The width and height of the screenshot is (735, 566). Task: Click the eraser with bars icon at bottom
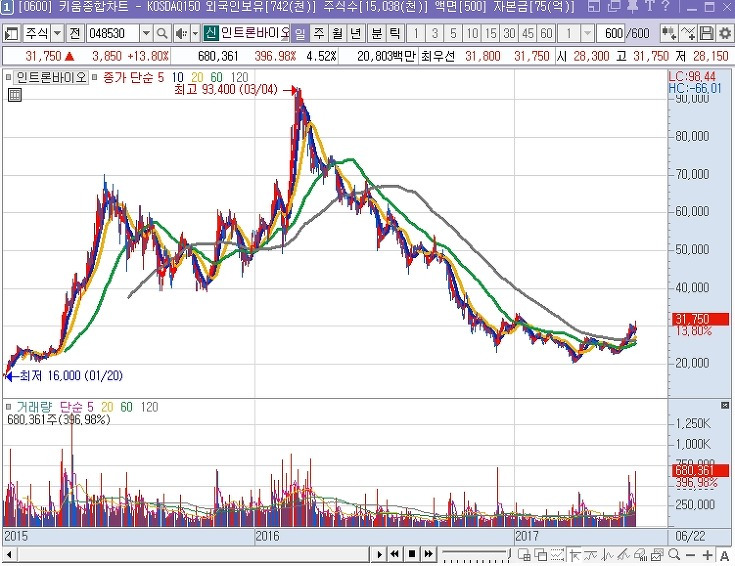pyautogui.click(x=640, y=555)
